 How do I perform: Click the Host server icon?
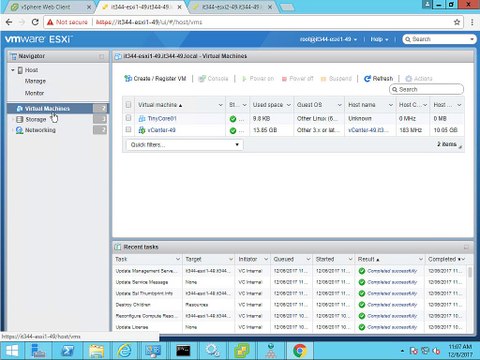[20, 70]
